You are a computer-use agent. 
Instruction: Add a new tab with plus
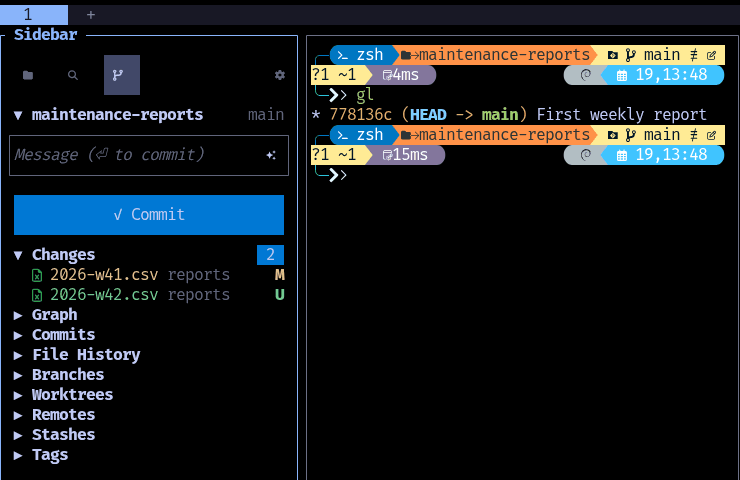91,15
